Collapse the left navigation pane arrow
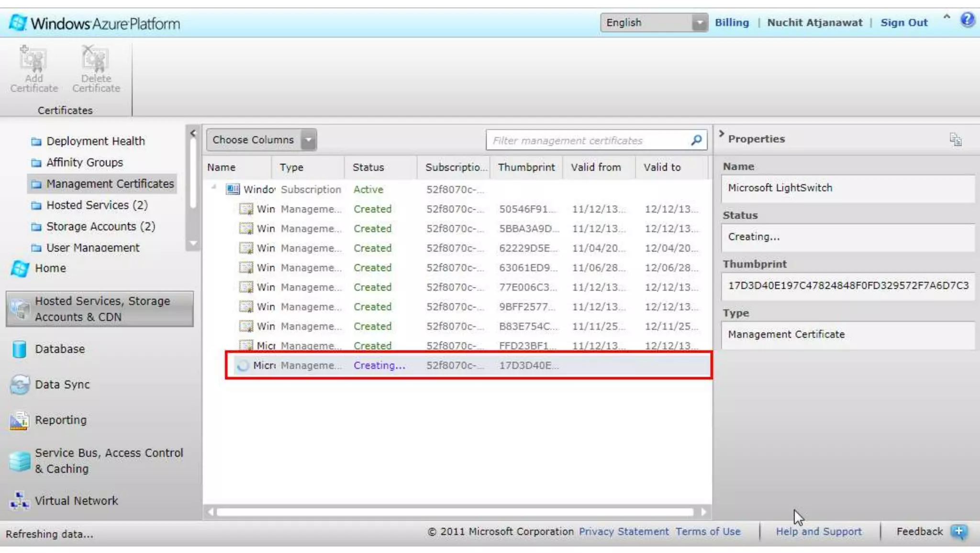980x553 pixels. 193,133
